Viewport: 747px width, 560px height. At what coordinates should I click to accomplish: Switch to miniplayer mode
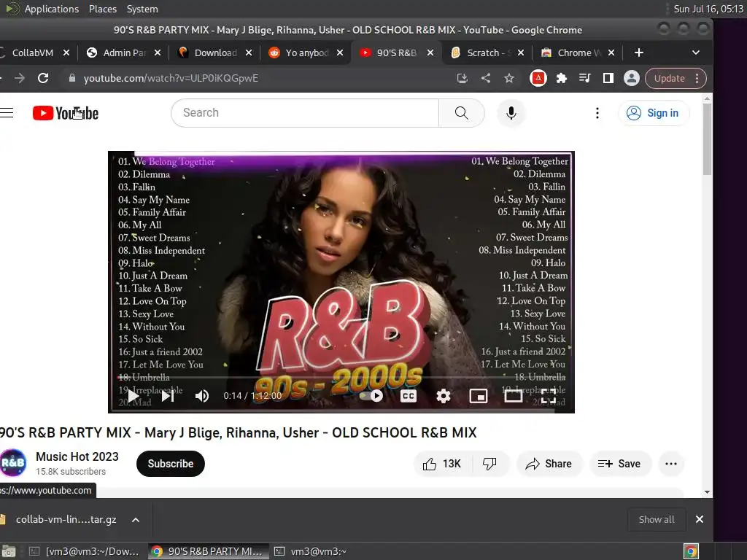[x=479, y=396]
